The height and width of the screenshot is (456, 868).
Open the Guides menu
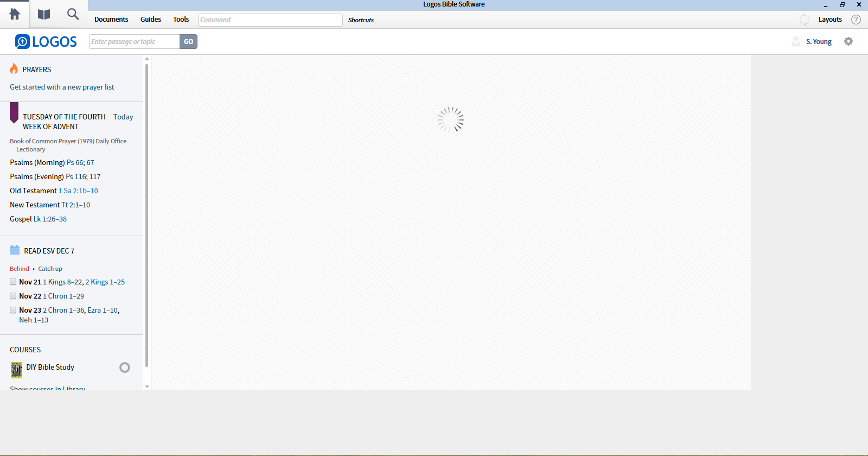point(151,20)
